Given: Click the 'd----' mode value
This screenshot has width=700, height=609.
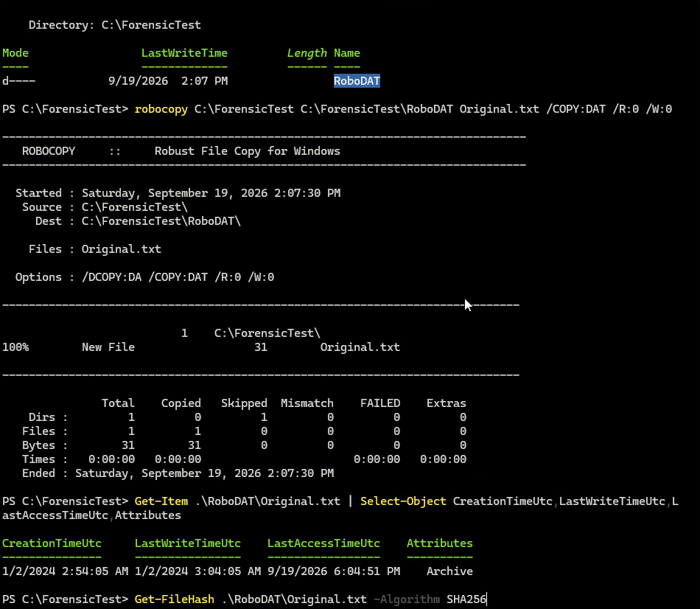Looking at the screenshot, I should tap(18, 81).
